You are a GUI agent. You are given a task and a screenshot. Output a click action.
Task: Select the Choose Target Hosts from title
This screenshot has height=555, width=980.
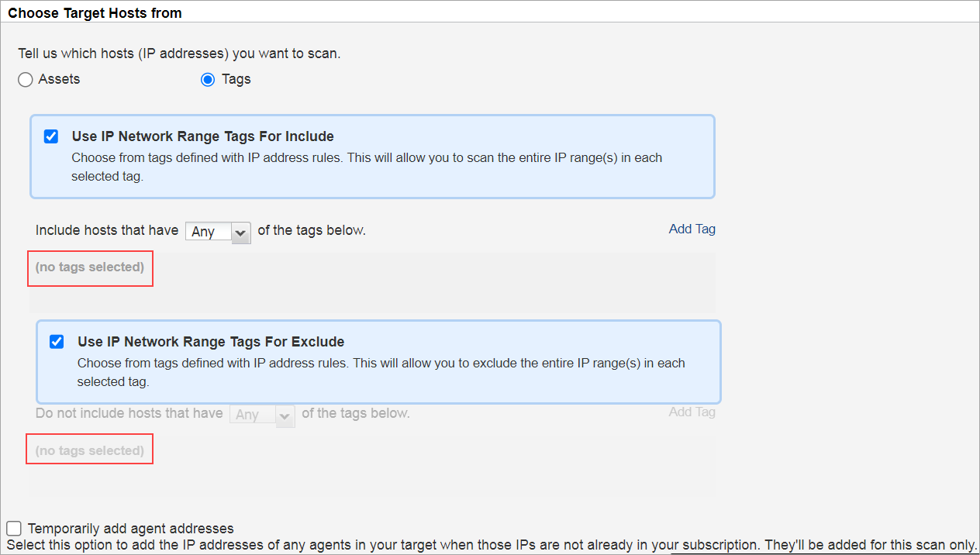tap(95, 12)
